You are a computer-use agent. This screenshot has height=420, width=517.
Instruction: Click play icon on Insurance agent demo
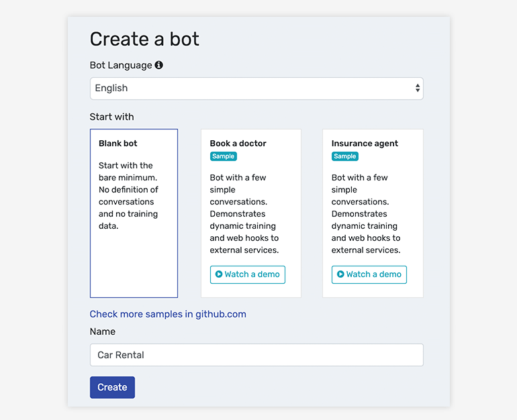pyautogui.click(x=340, y=274)
